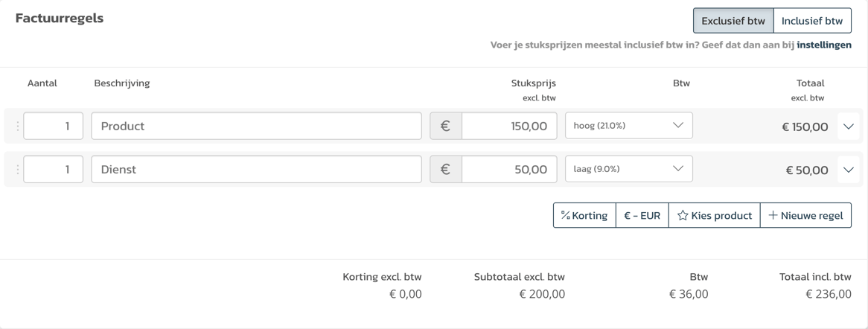Add a row with plus Nieuwe regel
The width and height of the screenshot is (868, 329).
806,215
